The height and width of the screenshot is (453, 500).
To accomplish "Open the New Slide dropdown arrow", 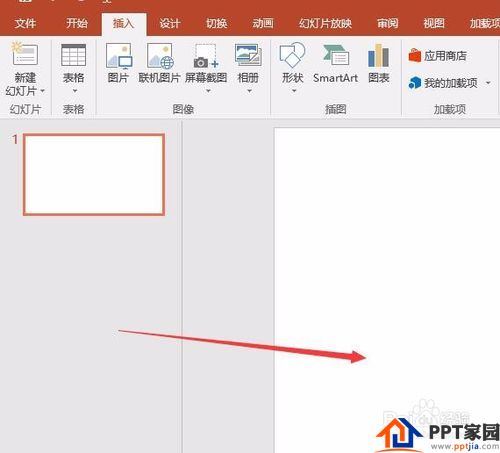I will 42,91.
